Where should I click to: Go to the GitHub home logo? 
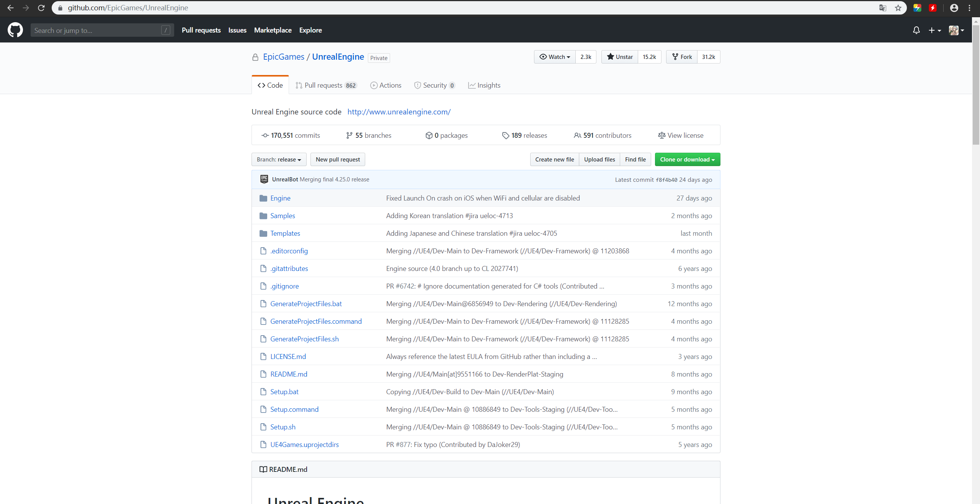coord(15,30)
